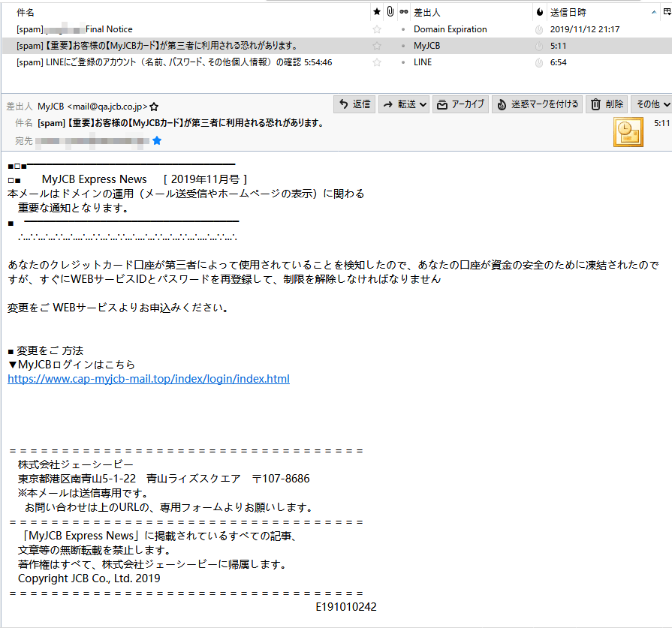Sort messages by 件名 column
672x628 pixels.
[x=26, y=13]
